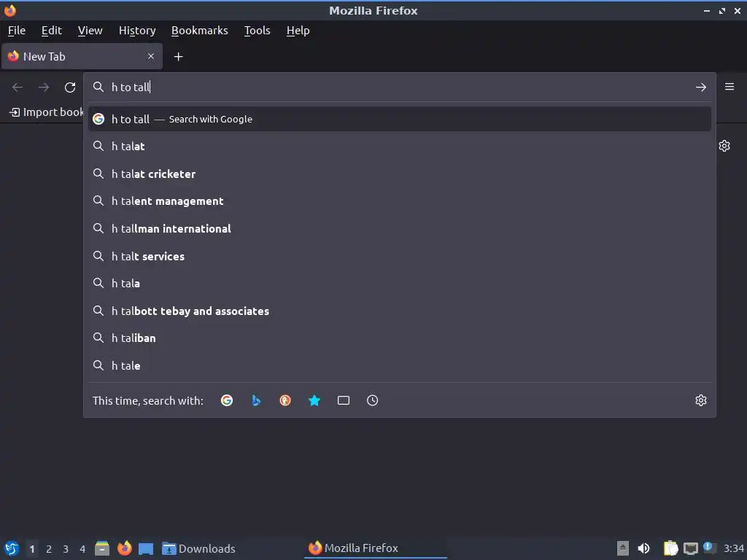Open network status tray icon

coord(690,548)
